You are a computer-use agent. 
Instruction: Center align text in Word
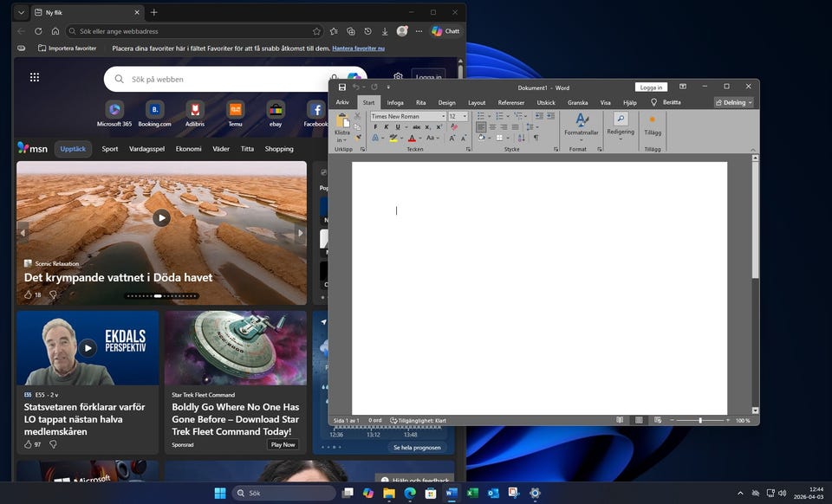click(492, 127)
